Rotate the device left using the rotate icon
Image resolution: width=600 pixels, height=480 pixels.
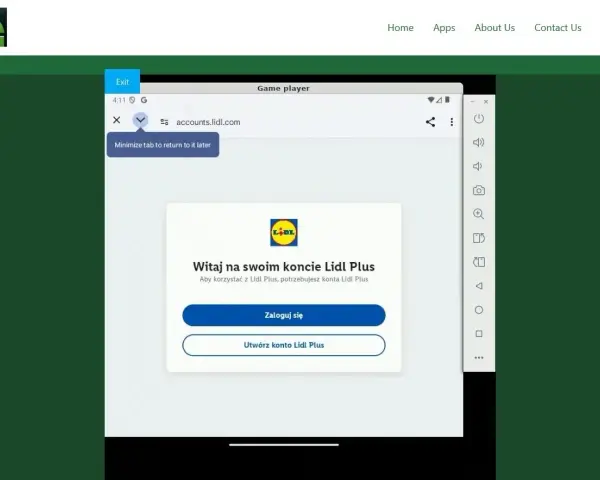point(479,262)
